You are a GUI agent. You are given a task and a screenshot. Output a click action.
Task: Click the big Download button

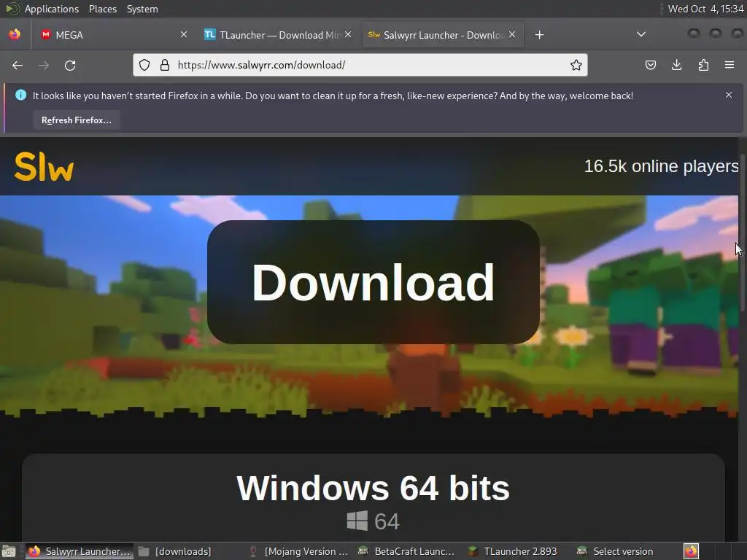tap(373, 282)
